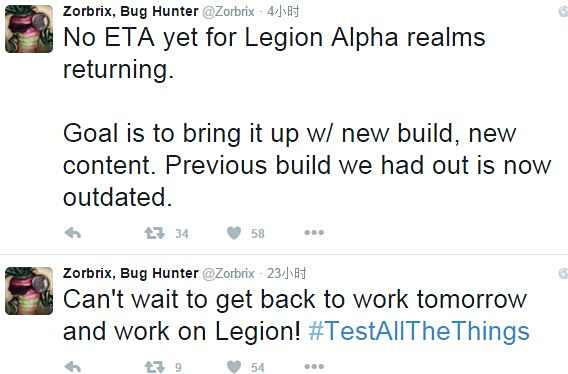568x374 pixels.
Task: Open the tweet text about No ETA yet
Action: click(x=307, y=117)
